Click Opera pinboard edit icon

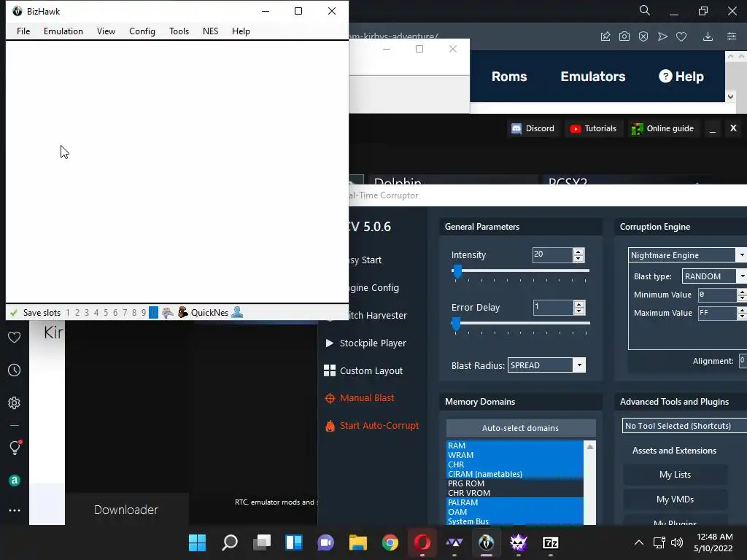(x=605, y=36)
